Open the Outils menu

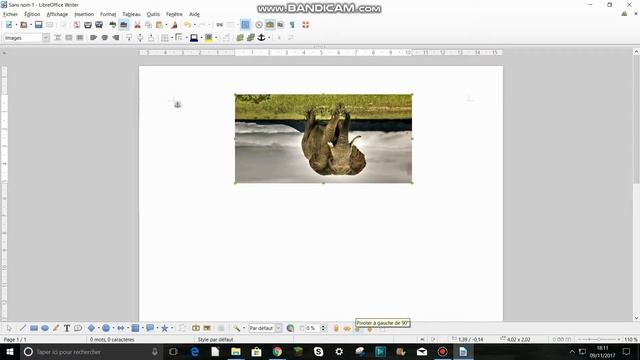[x=153, y=14]
